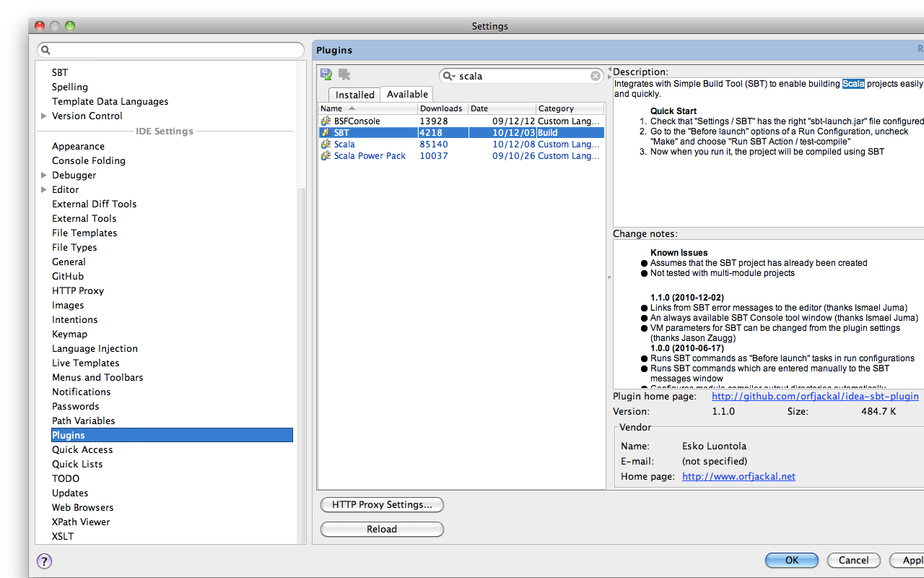
Task: Open the idea-sbt-plugin GitHub home page link
Action: [x=815, y=396]
